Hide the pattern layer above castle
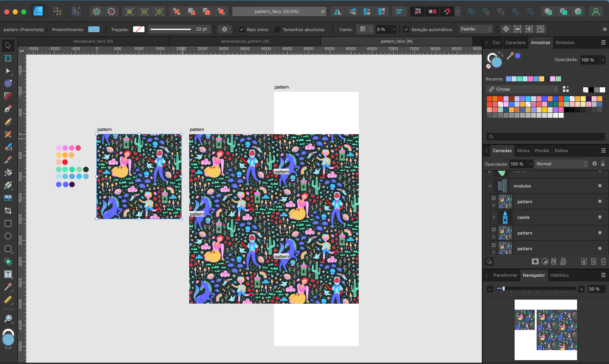The width and height of the screenshot is (609, 364). pyautogui.click(x=600, y=201)
